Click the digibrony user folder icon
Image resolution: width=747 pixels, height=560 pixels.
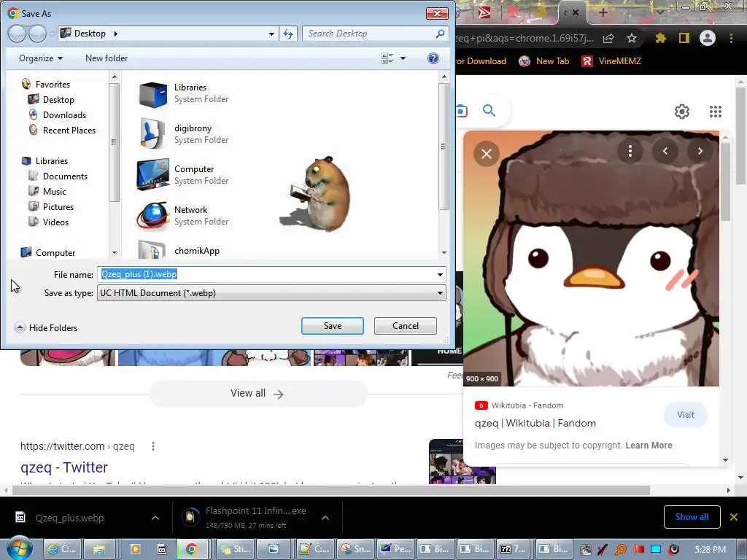tap(153, 134)
